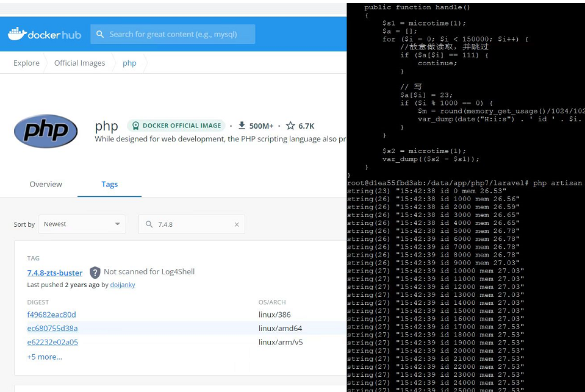The width and height of the screenshot is (585, 392).
Task: Click terminal output line 'id 9000 mem 27.03'
Action: coord(434,263)
